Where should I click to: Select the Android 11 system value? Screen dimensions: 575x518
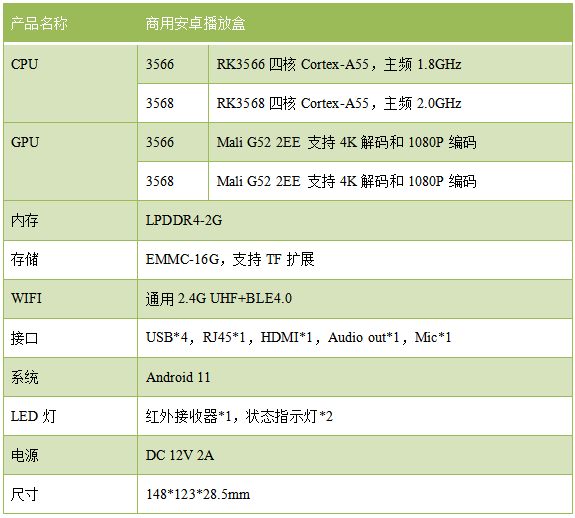[178, 377]
